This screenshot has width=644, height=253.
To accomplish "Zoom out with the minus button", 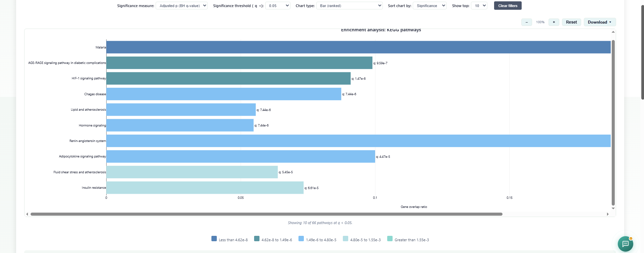I will (527, 22).
